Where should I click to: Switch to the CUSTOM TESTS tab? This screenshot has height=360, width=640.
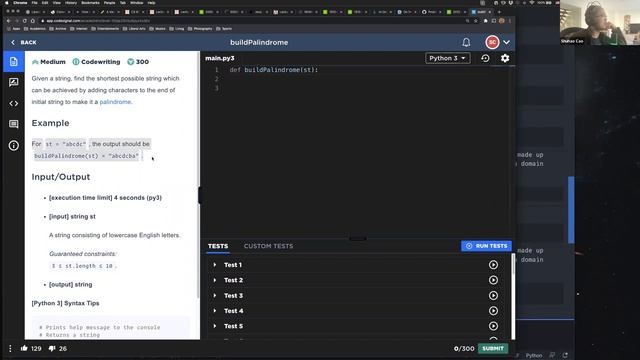(x=268, y=246)
